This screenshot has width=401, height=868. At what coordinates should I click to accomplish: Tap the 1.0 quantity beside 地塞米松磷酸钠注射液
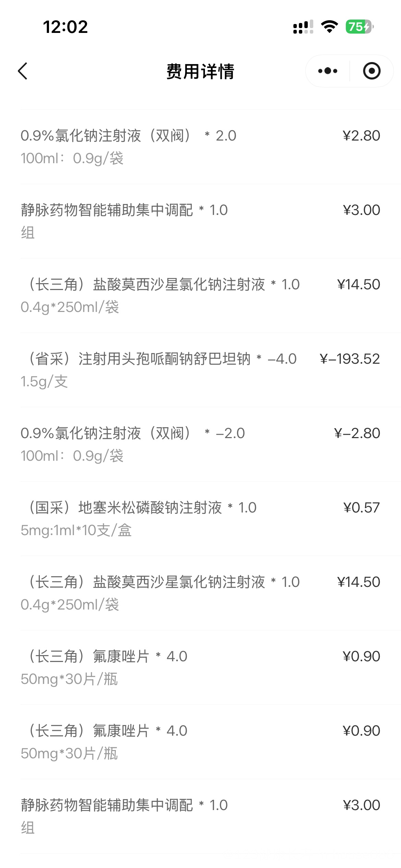tap(247, 508)
